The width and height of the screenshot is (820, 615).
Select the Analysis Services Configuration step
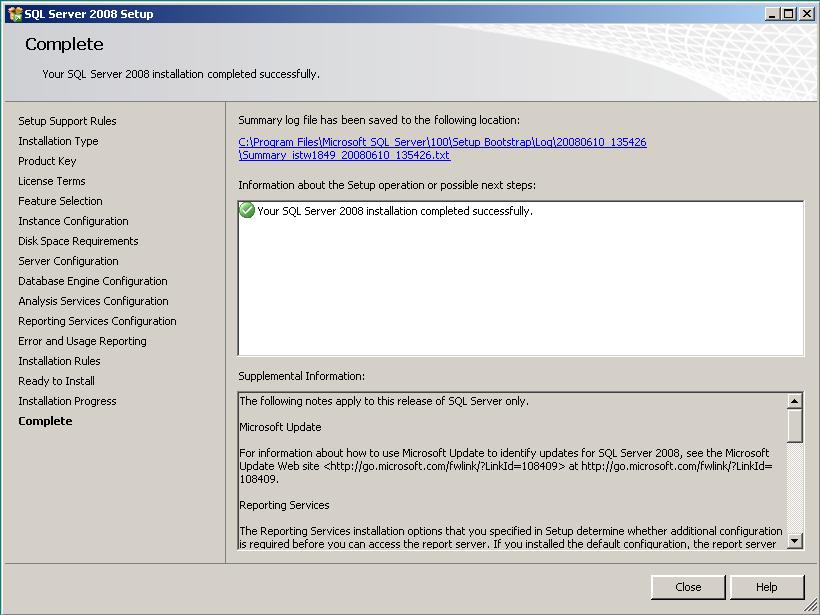(94, 301)
